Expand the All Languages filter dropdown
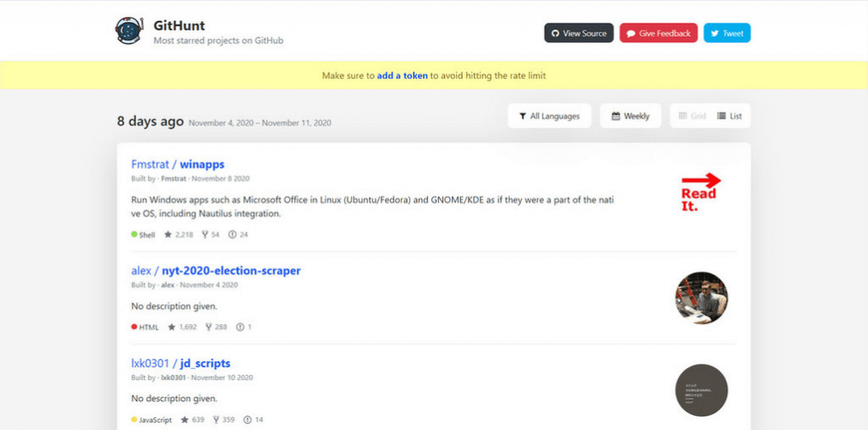Image resolution: width=868 pixels, height=430 pixels. point(548,116)
